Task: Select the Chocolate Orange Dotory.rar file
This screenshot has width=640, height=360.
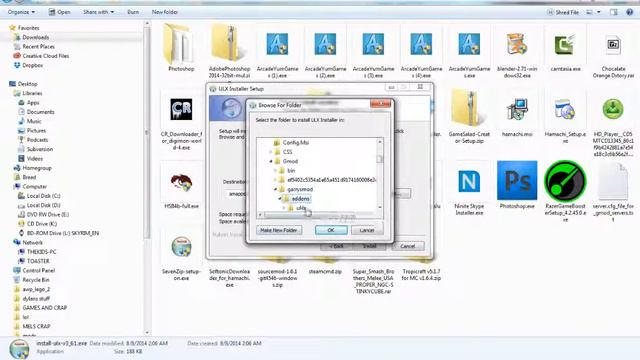Action: coord(613,44)
